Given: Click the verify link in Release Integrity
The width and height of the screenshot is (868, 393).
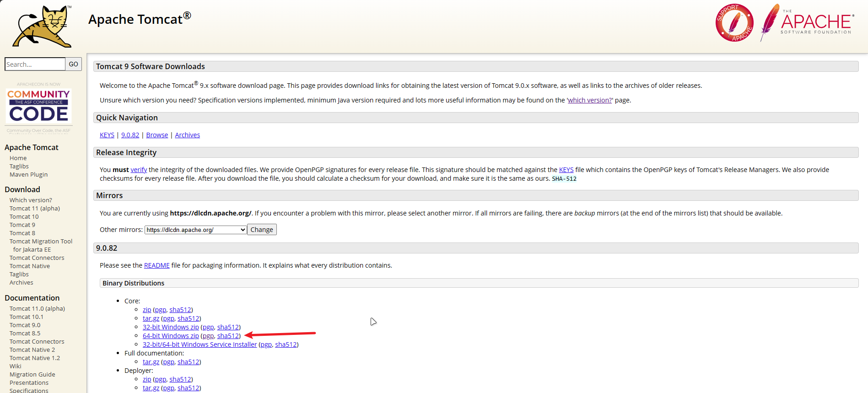Looking at the screenshot, I should point(139,170).
